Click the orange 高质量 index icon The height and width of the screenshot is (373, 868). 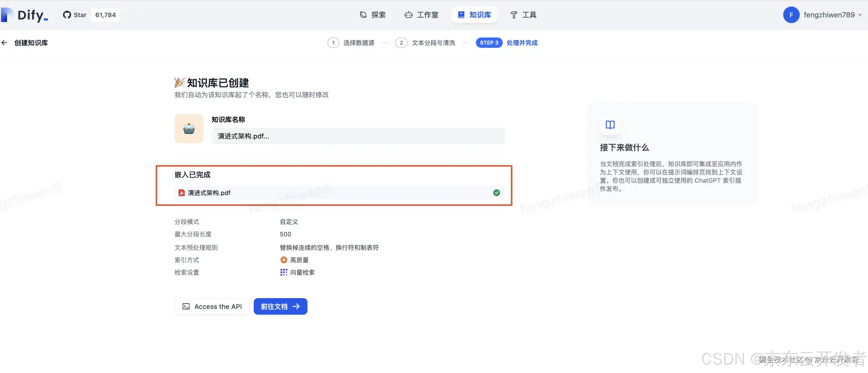[x=284, y=260]
